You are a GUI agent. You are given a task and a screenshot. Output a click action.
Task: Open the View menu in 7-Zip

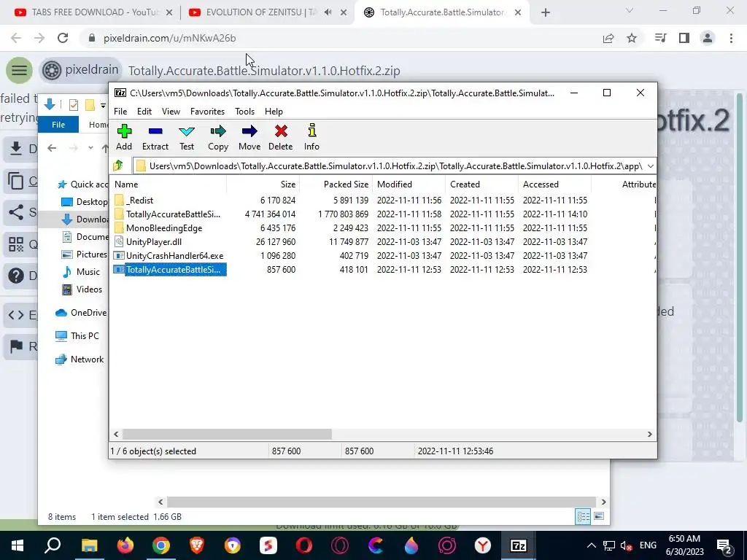171,112
